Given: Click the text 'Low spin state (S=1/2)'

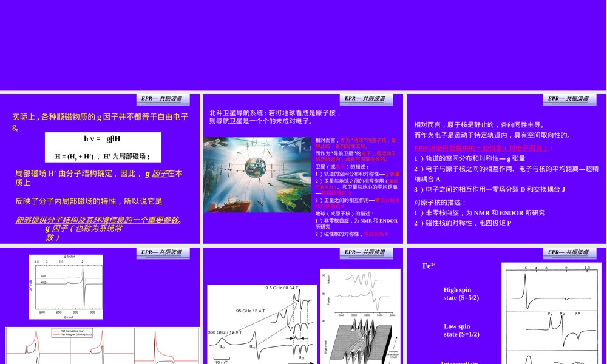Looking at the screenshot, I should (x=461, y=331).
